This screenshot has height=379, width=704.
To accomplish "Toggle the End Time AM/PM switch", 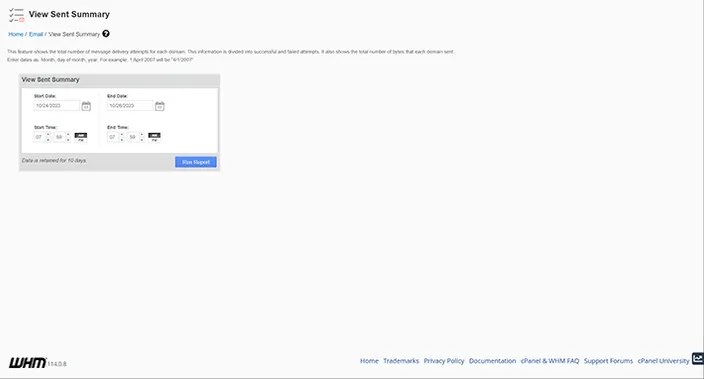I will 154,137.
